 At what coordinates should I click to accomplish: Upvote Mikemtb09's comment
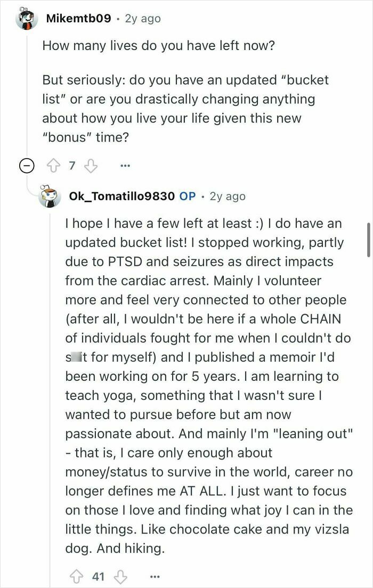click(x=52, y=165)
